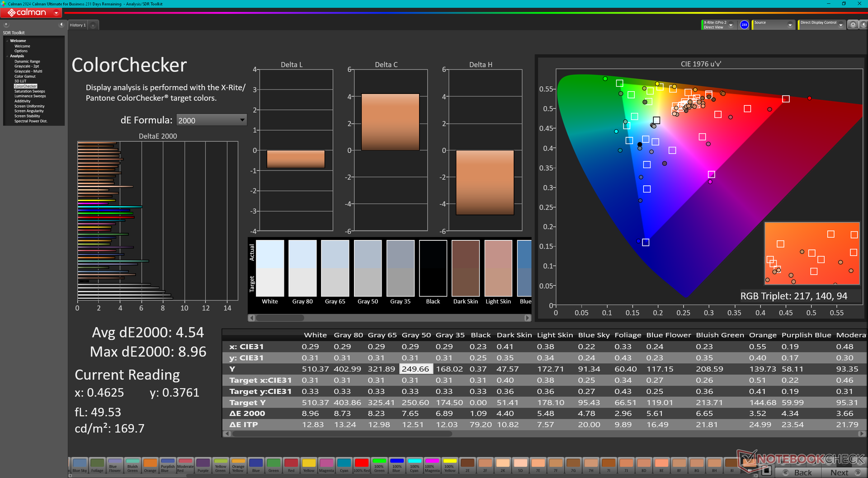Click the settings gear icon

(853, 25)
